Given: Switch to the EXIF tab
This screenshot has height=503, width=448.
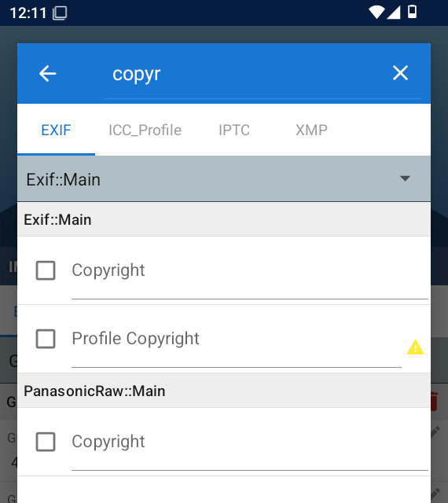Looking at the screenshot, I should [56, 130].
